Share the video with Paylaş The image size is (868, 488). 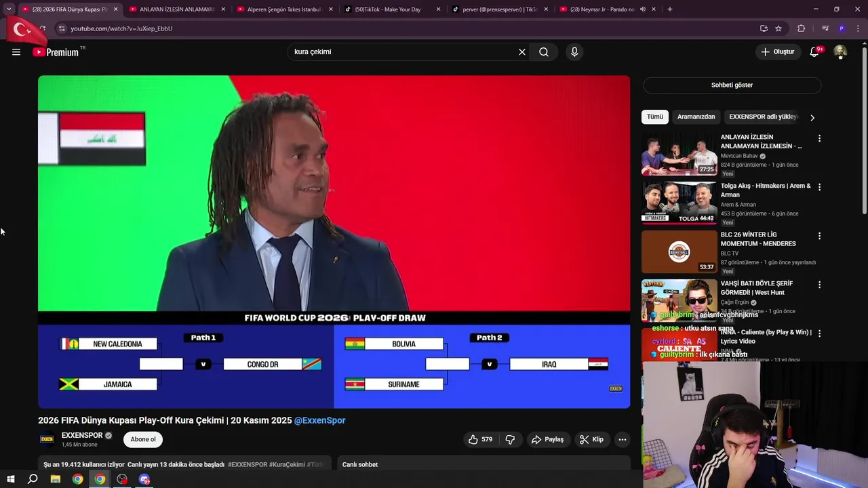click(x=548, y=439)
